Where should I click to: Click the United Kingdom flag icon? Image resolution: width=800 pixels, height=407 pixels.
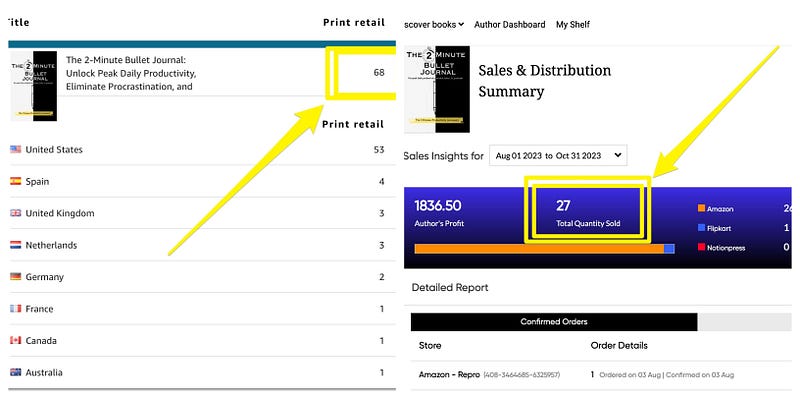coord(16,213)
